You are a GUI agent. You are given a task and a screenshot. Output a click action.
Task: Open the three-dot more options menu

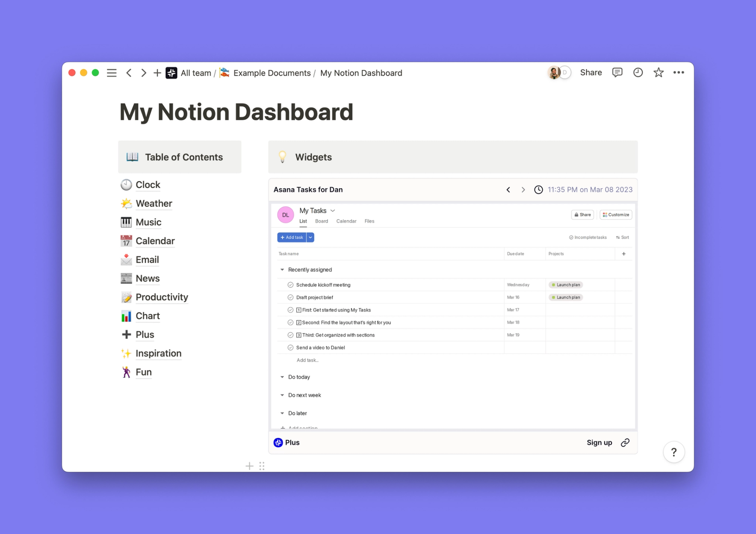(679, 72)
